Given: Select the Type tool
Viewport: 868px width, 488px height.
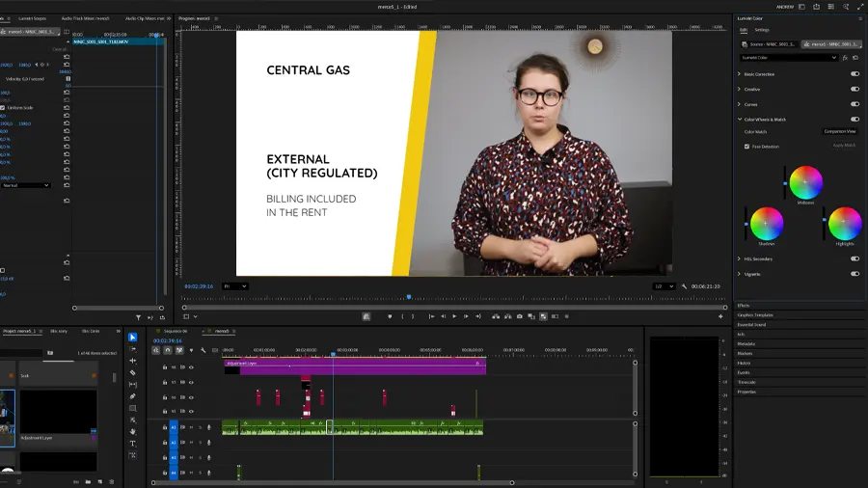Looking at the screenshot, I should pyautogui.click(x=132, y=444).
